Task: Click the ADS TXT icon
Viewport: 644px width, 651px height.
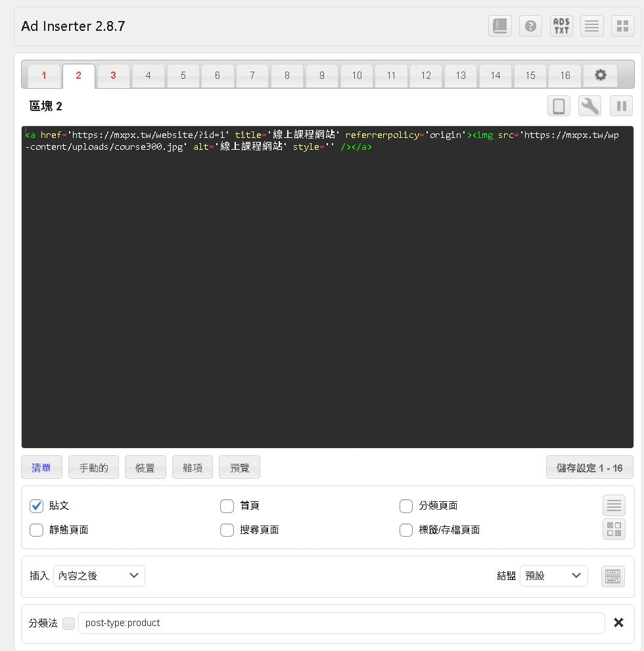Action: pos(561,26)
